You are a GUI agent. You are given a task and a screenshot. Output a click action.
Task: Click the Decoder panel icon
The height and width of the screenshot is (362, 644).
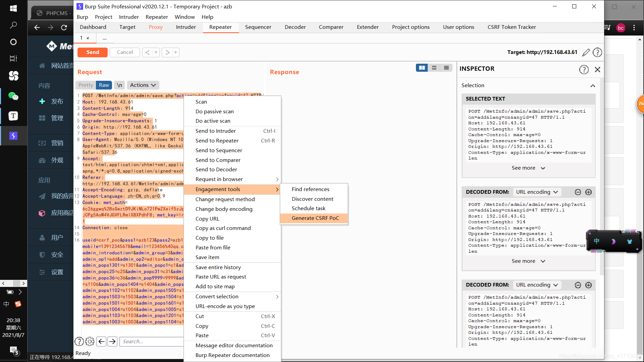click(296, 27)
